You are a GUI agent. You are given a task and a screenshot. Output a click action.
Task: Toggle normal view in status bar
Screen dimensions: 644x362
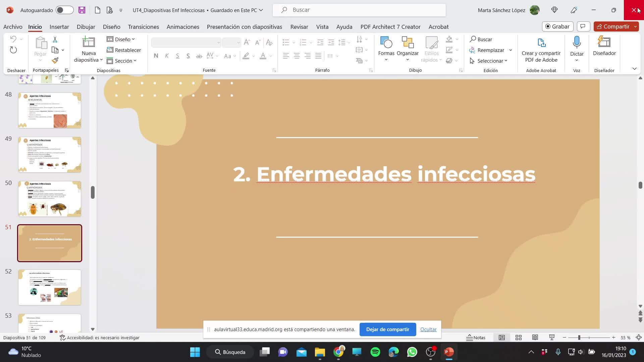(502, 338)
